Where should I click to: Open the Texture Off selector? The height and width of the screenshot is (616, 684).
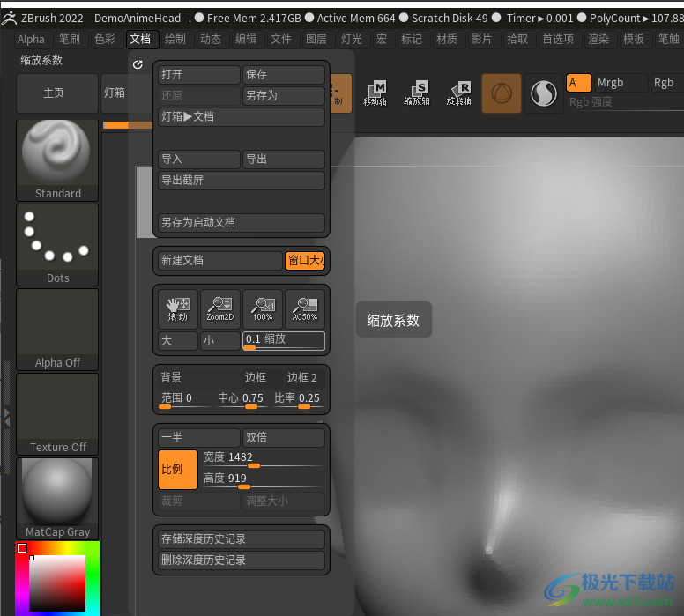[x=57, y=414]
